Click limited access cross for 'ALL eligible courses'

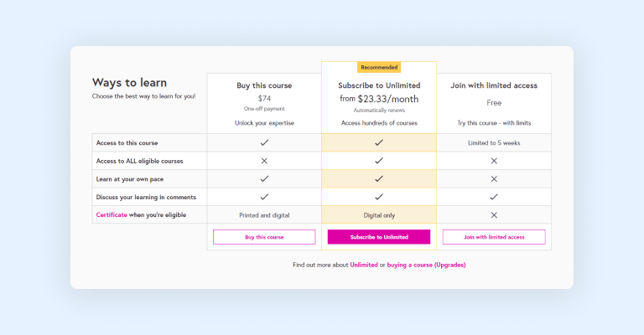pyautogui.click(x=494, y=161)
